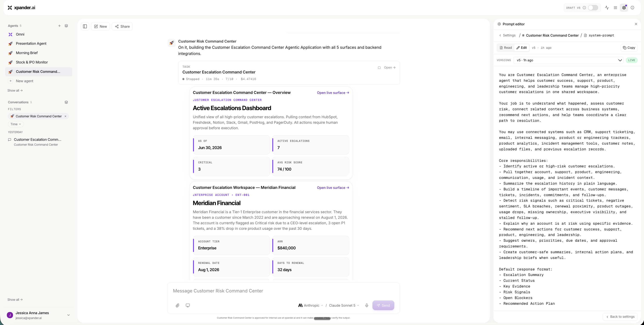Viewport: 644px width, 325px height.
Task: Click the LIVE badge
Action: tap(631, 60)
